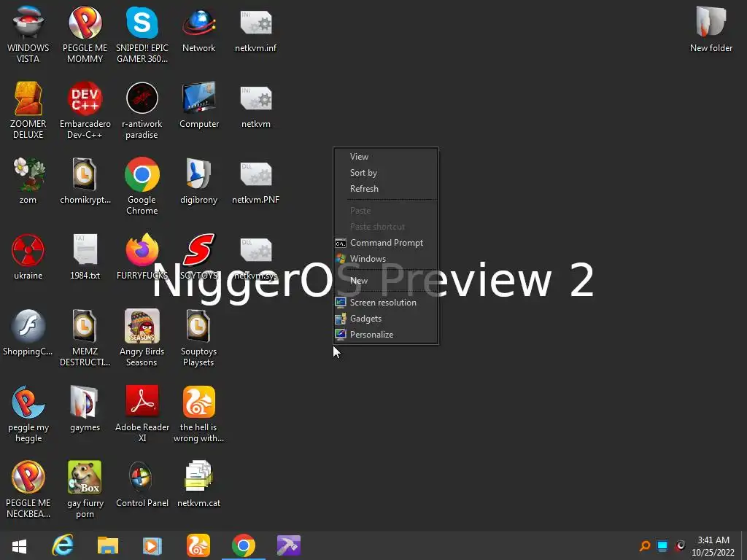Open the 3:41 AM clock and date
The image size is (747, 560).
(713, 546)
